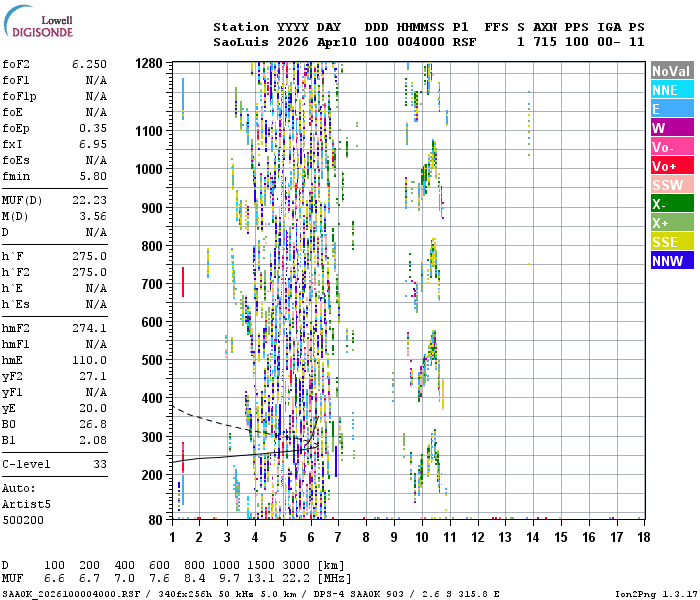Viewport: 700px width, 600px height.
Task: Select the SSW legend swatch
Action: (671, 185)
